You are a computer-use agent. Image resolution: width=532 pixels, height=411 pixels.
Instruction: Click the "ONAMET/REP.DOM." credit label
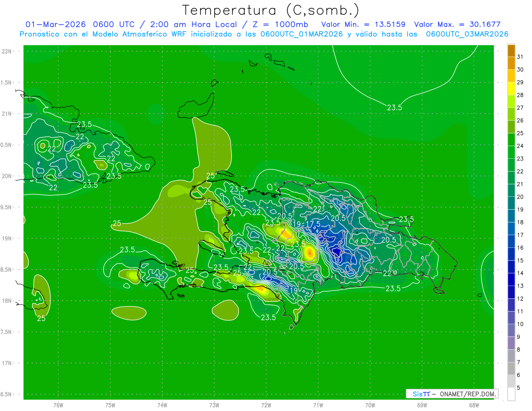(x=467, y=394)
